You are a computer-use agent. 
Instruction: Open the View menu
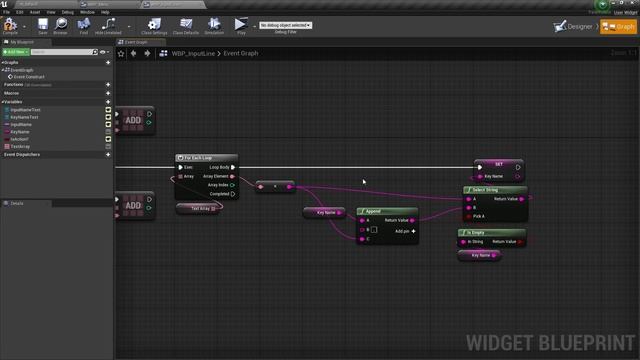[x=51, y=12]
